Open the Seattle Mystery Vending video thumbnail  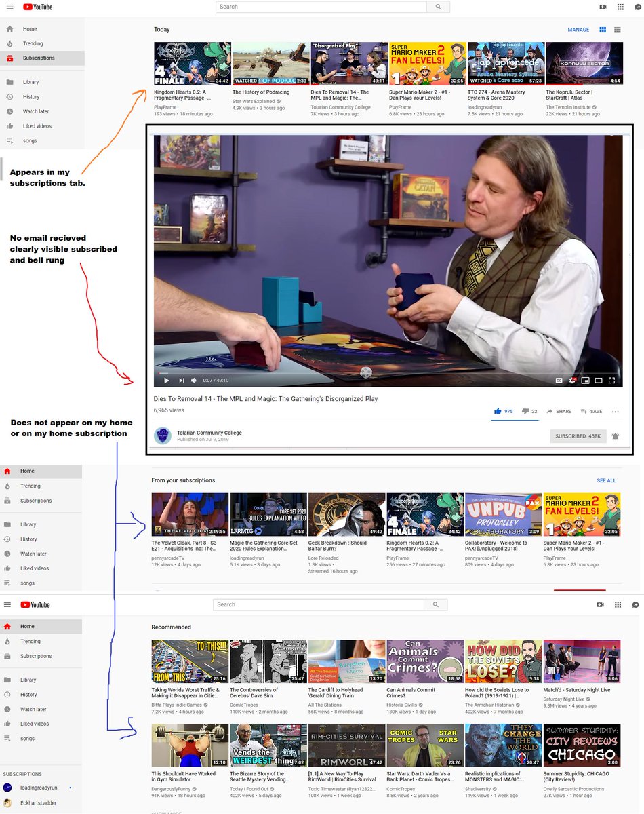point(268,745)
